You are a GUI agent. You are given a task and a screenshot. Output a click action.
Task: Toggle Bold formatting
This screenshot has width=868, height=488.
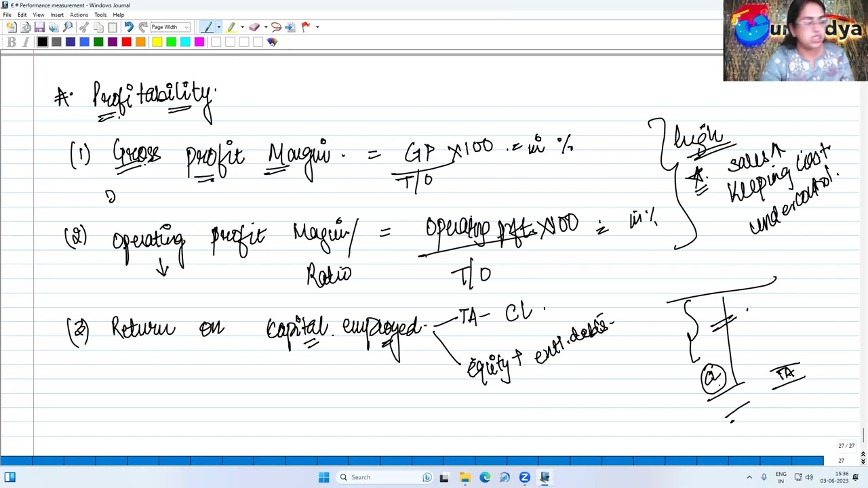tap(12, 42)
